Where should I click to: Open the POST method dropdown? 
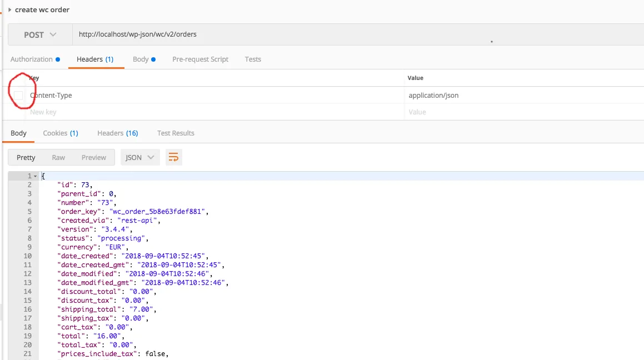point(40,34)
